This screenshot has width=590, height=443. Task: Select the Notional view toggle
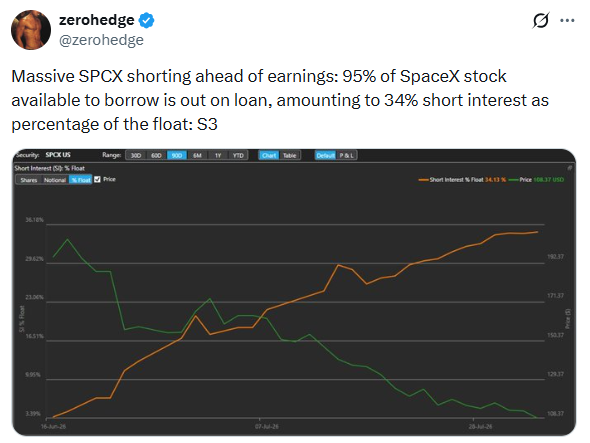[x=55, y=180]
